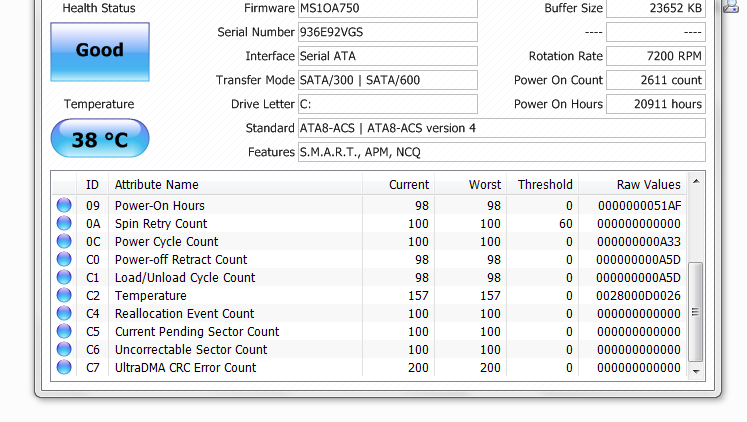This screenshot has width=747, height=422.
Task: Select the Spin Retry Count attribute name
Action: coord(161,224)
